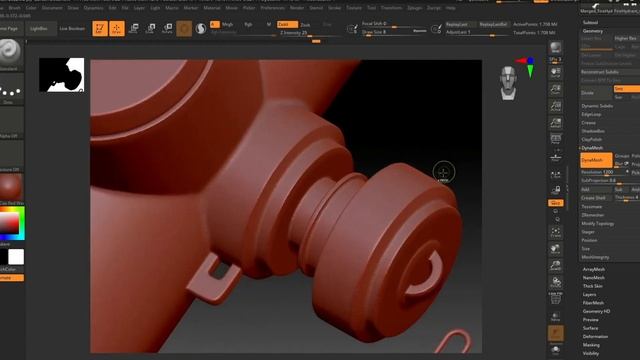Enable M material mode

[269, 24]
